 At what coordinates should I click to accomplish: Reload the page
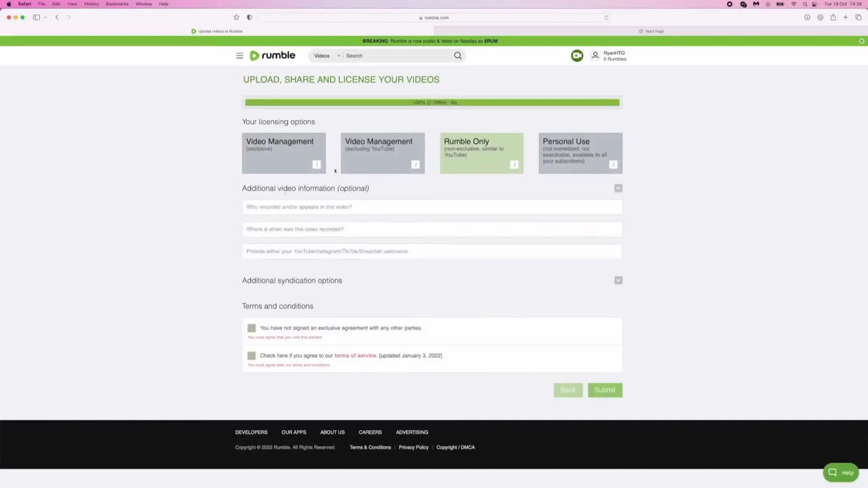click(606, 18)
